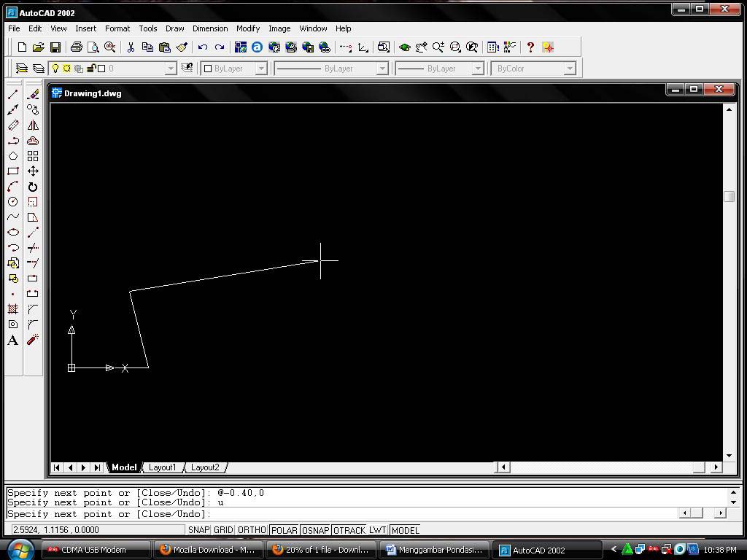The width and height of the screenshot is (747, 560).
Task: Toggle ORTHO mode in status bar
Action: 252,530
